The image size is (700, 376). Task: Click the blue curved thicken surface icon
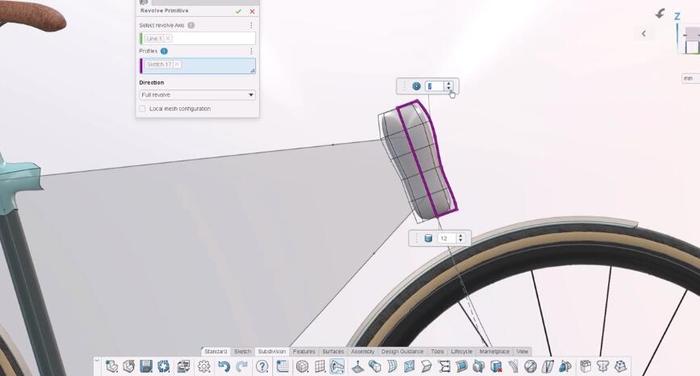click(x=462, y=367)
